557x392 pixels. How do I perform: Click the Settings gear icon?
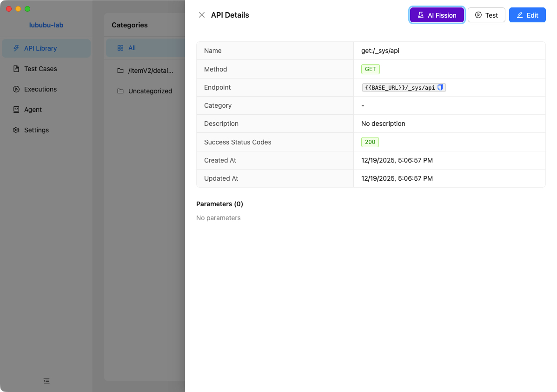coord(16,130)
